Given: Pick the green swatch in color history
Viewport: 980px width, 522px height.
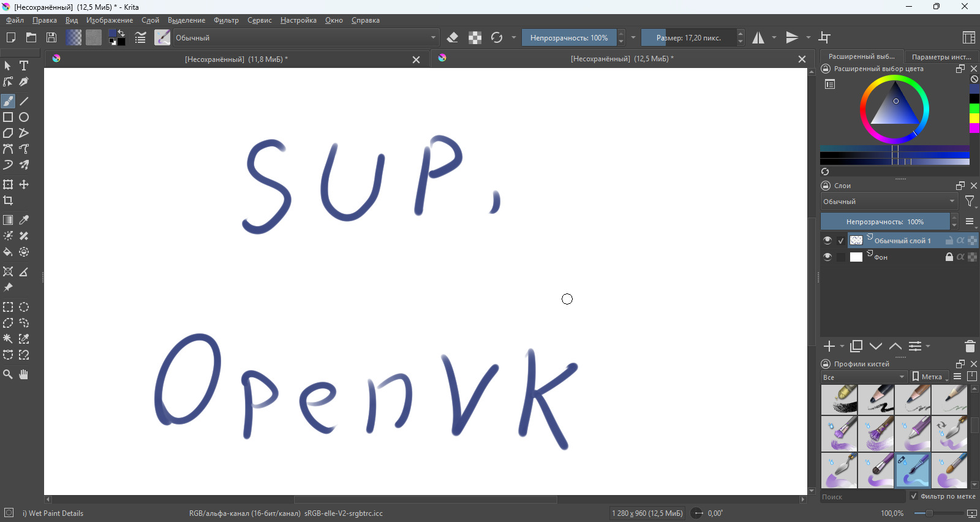Looking at the screenshot, I should pos(974,108).
